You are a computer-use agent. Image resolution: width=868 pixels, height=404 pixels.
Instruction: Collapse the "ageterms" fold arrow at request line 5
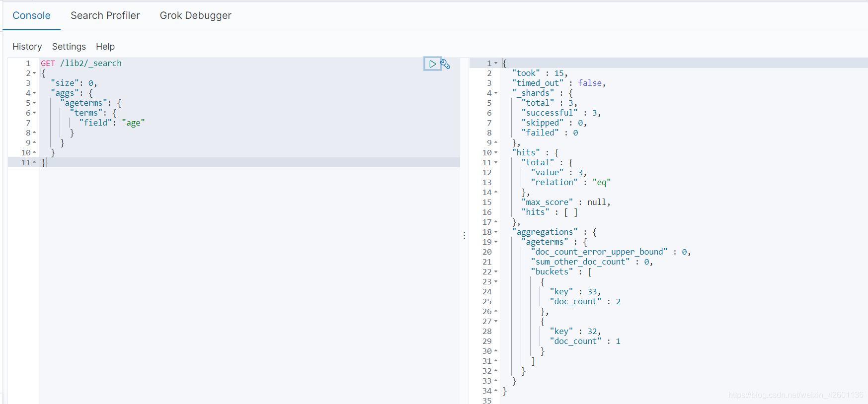coord(34,103)
